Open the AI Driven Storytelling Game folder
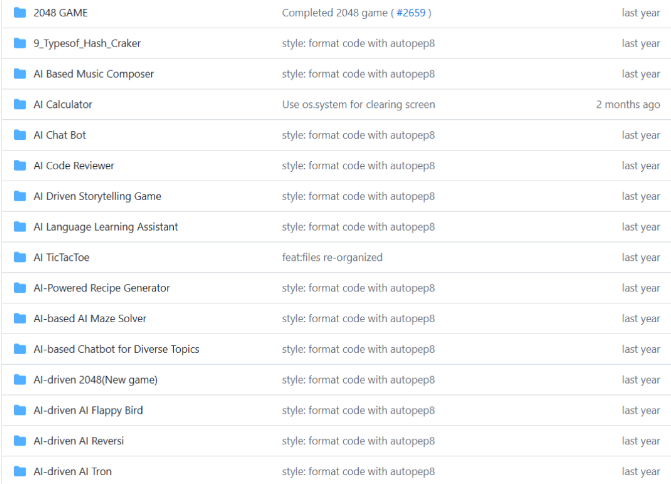 click(x=97, y=197)
